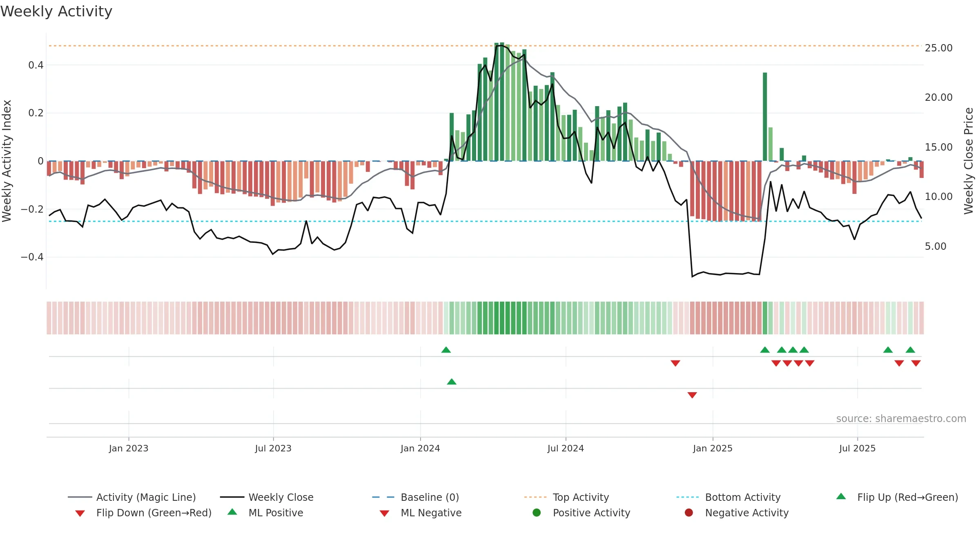Click the Weekly Close Price axis title

[x=969, y=161]
